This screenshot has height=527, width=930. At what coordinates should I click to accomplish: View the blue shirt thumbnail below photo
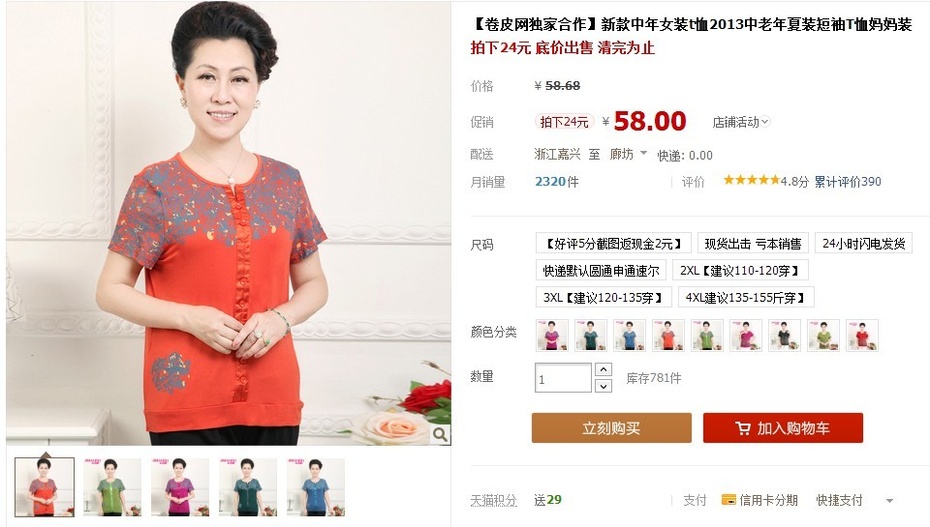(x=316, y=487)
